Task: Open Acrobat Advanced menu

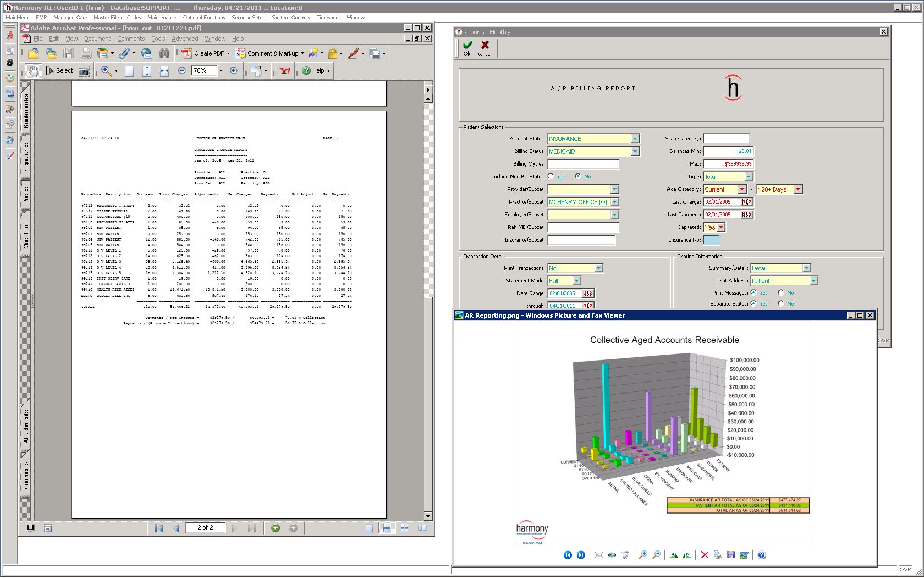Action: click(185, 39)
